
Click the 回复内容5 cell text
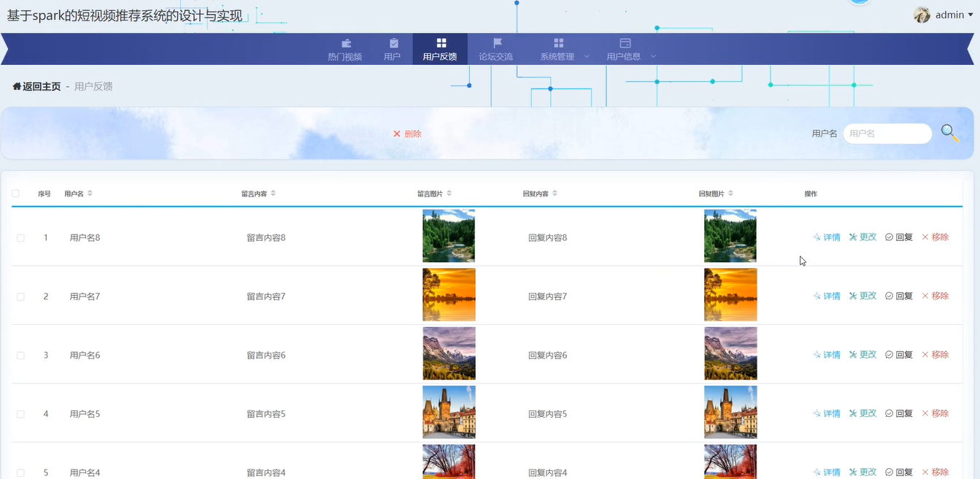coord(548,414)
